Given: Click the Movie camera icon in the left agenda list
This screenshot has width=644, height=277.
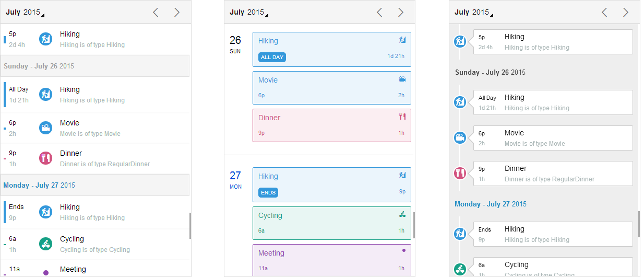Looking at the screenshot, I should coord(45,128).
